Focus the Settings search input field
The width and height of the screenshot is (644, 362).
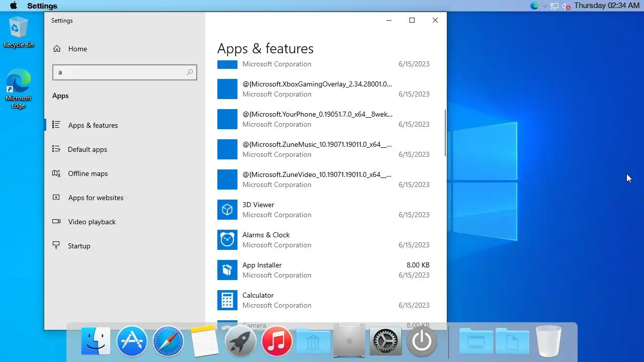click(x=124, y=72)
